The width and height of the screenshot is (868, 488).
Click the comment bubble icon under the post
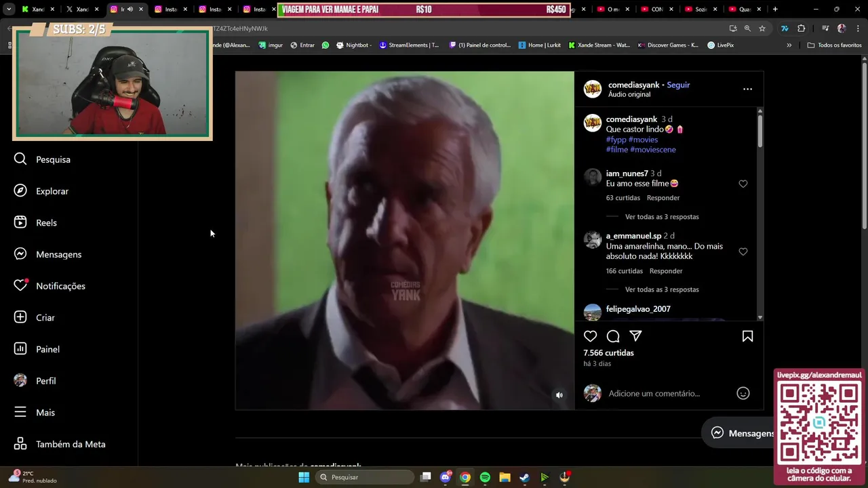point(613,336)
